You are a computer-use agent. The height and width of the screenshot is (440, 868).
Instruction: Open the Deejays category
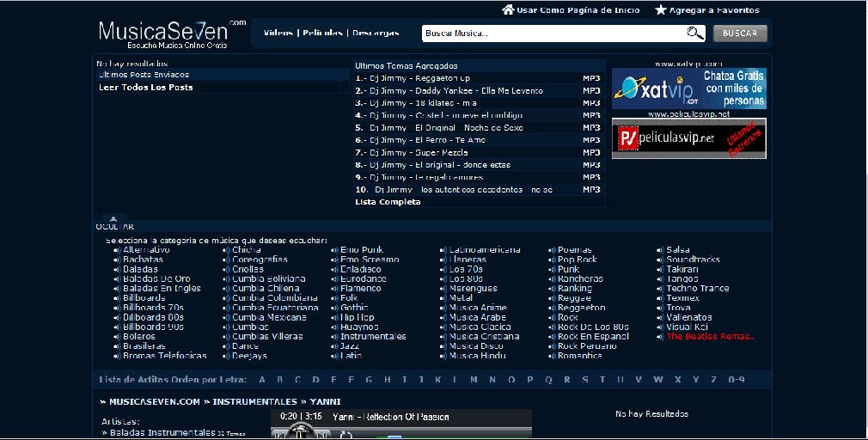(249, 355)
